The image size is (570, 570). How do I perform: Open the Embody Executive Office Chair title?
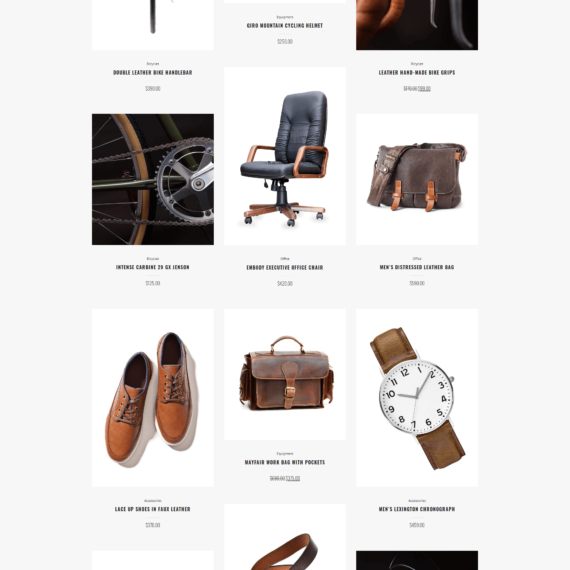[285, 268]
